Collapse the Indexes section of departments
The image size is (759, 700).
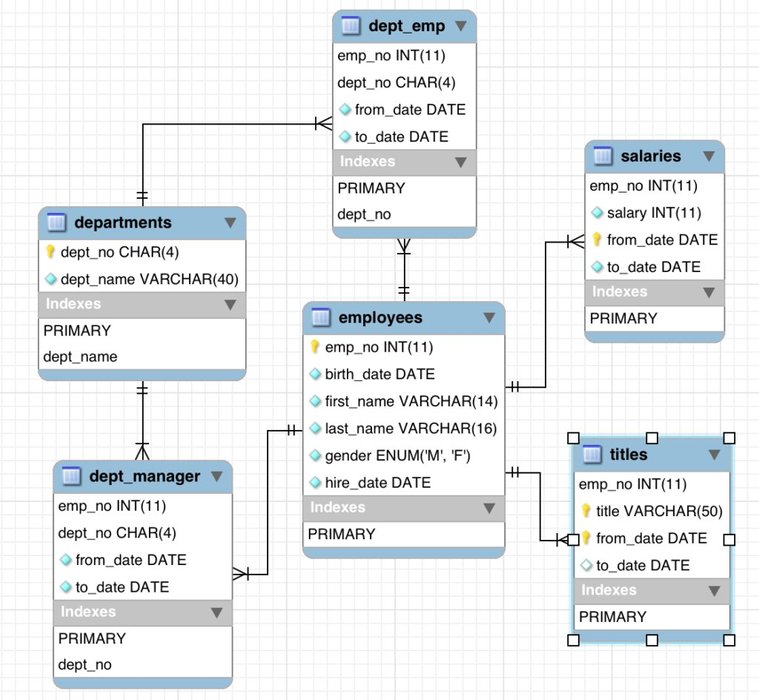coord(230,304)
